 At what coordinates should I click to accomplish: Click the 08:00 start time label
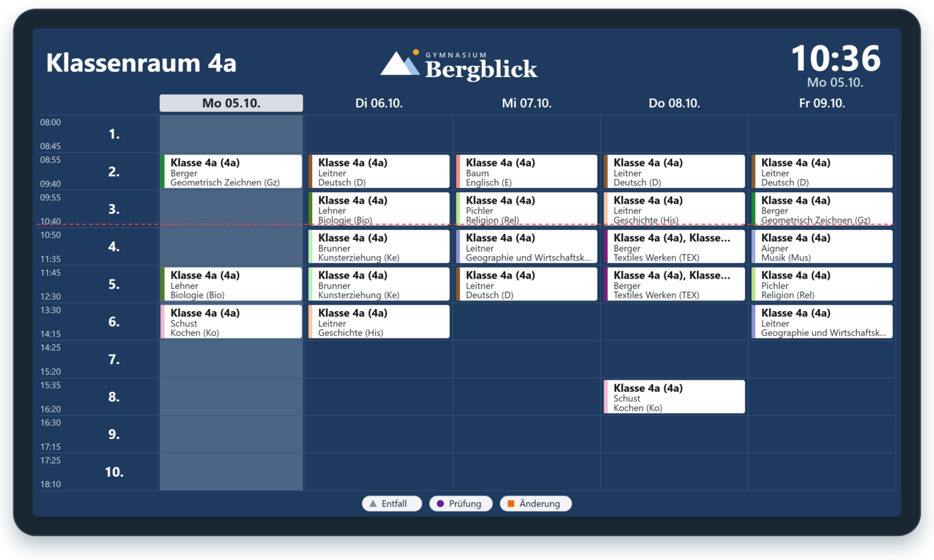pos(50,122)
